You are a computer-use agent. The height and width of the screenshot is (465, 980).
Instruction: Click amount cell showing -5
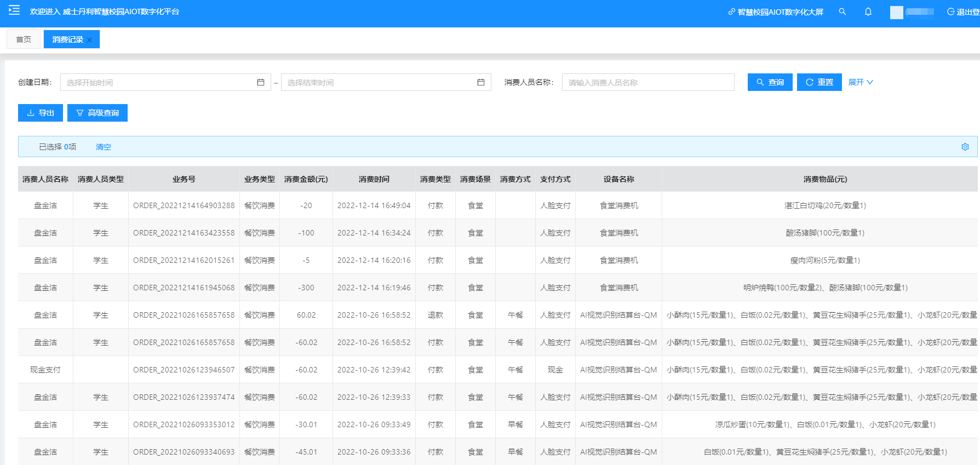pyautogui.click(x=306, y=260)
